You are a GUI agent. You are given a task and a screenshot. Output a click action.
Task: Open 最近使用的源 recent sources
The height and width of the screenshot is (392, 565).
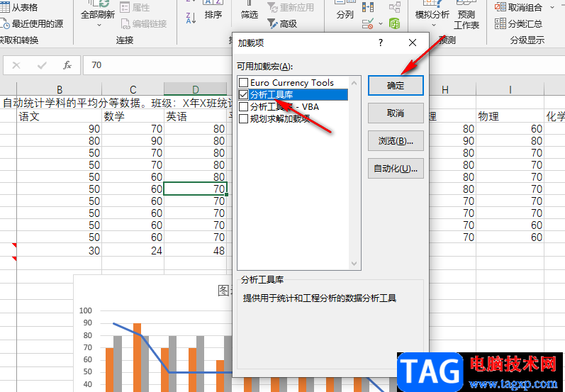tap(32, 24)
